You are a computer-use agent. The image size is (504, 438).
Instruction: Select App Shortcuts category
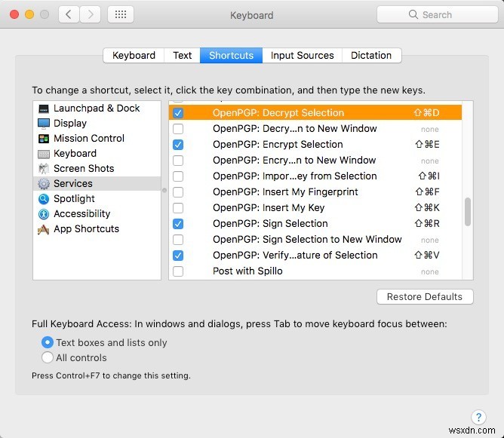point(97,229)
